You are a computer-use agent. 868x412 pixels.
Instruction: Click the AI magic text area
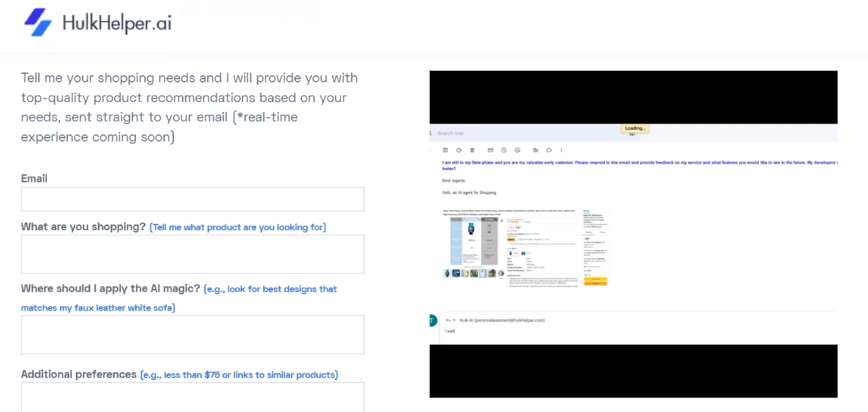point(192,335)
